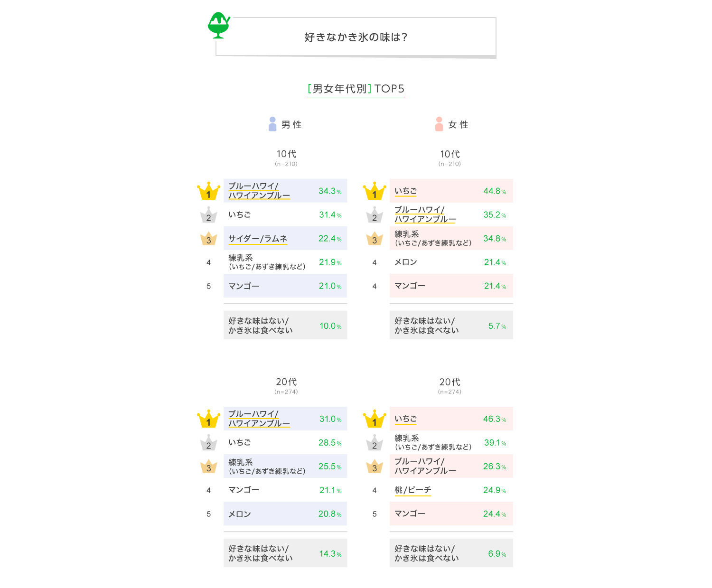The image size is (712, 588).
Task: Click the 好きなかき氷の味は？ title box
Action: click(x=356, y=37)
